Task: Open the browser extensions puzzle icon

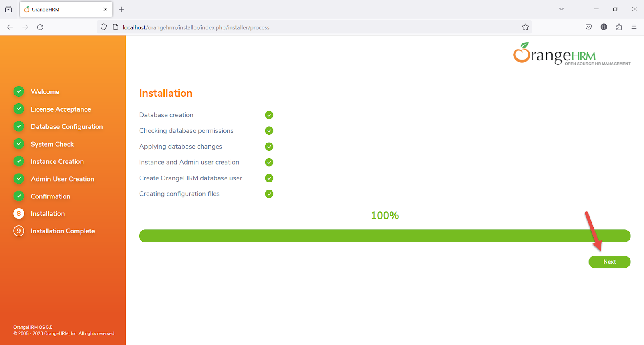Action: click(x=619, y=27)
